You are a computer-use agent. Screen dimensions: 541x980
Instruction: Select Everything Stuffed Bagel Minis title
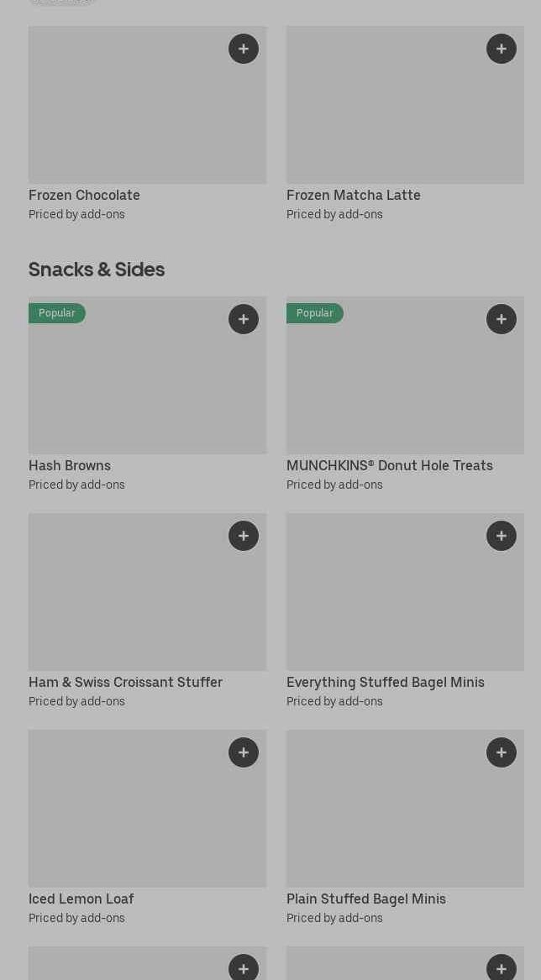tap(385, 682)
